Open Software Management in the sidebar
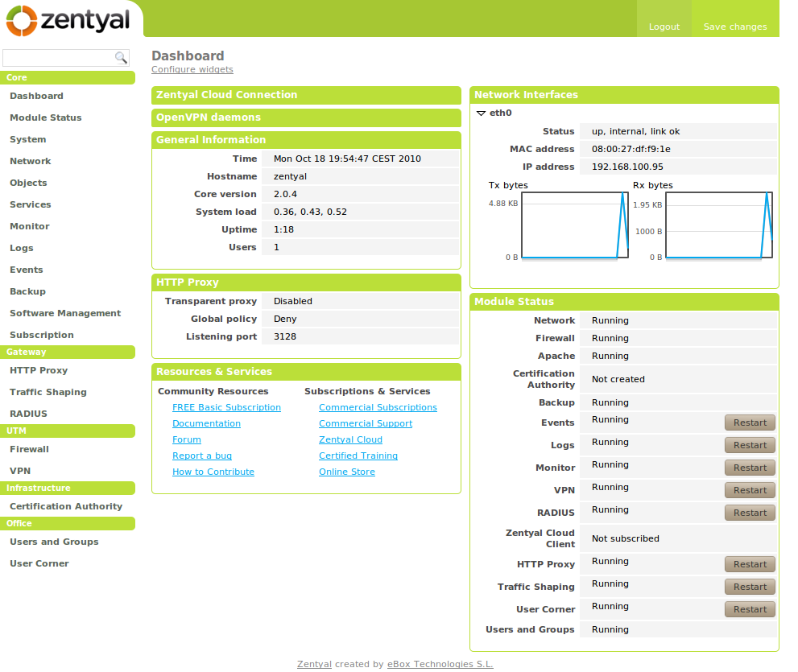The width and height of the screenshot is (798, 672). (65, 313)
